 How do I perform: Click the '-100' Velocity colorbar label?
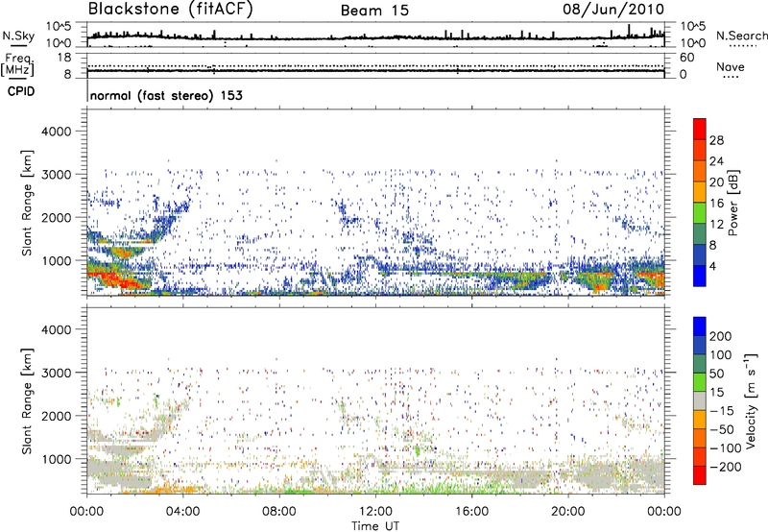(726, 448)
